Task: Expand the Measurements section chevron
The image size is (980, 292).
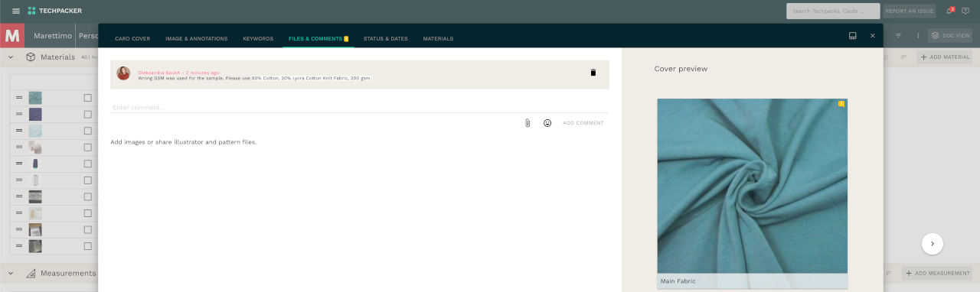Action: pos(11,273)
